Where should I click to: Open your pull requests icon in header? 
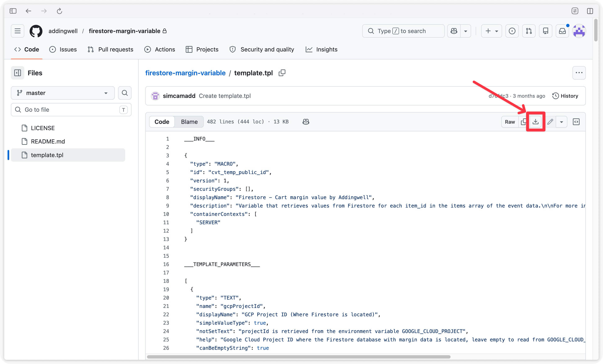pos(529,31)
